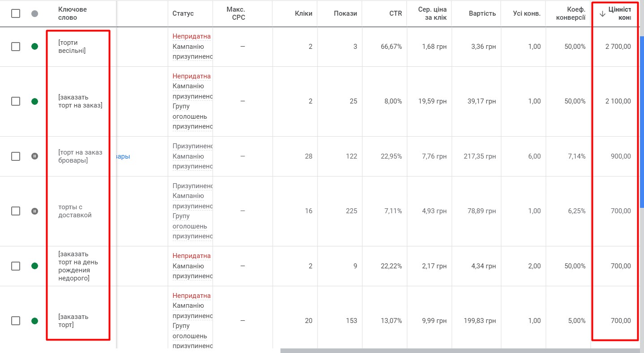644x353 pixels.
Task: Click keyword [заказать торт на заказ]
Action: coord(80,101)
